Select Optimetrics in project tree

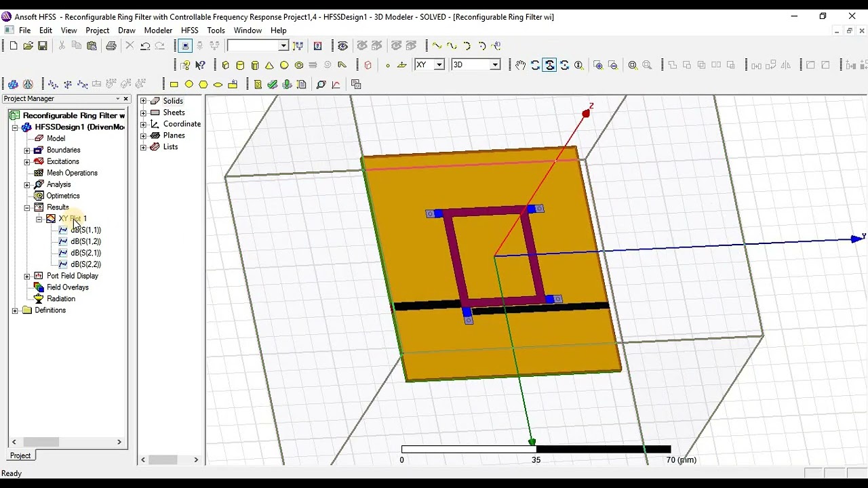(63, 196)
